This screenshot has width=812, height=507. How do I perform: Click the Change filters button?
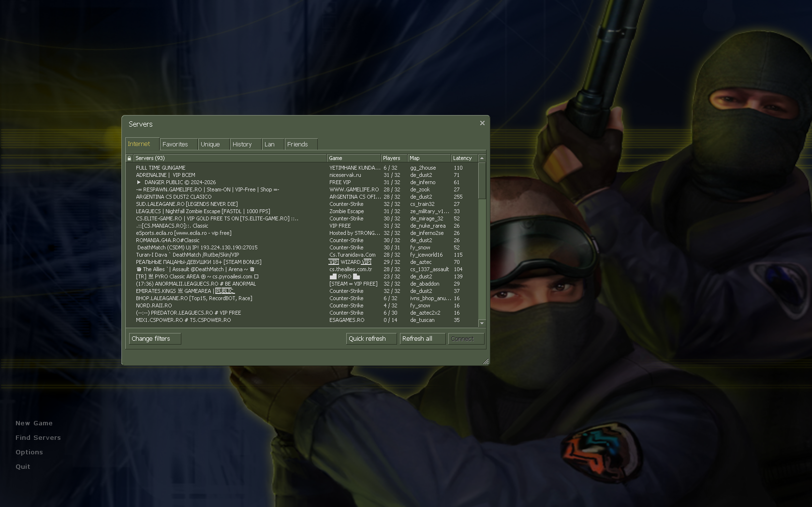(x=155, y=339)
